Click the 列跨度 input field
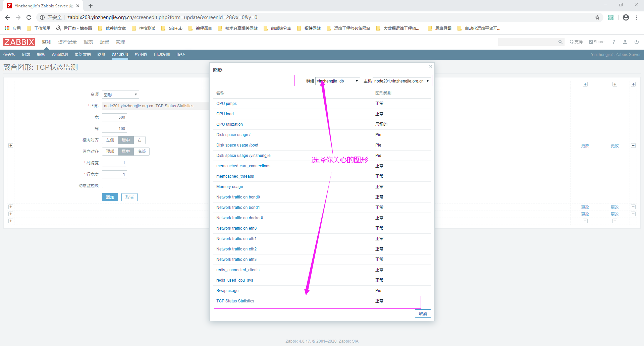Viewport: 644px width, 346px height. pyautogui.click(x=114, y=163)
